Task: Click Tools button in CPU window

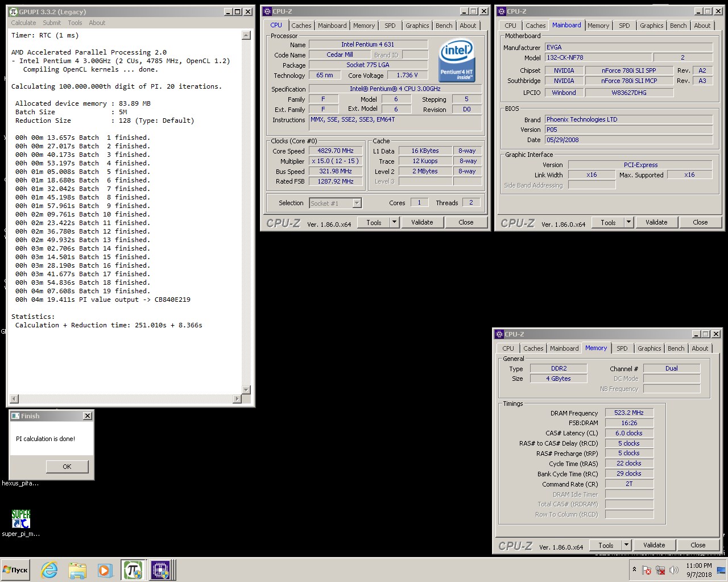Action: pos(374,222)
